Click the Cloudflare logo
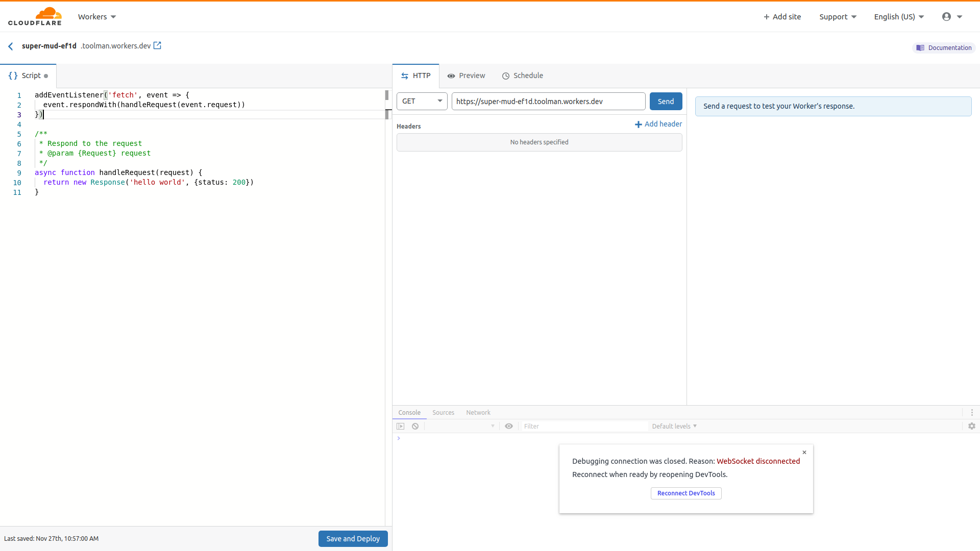The height and width of the screenshot is (551, 980). point(35,16)
